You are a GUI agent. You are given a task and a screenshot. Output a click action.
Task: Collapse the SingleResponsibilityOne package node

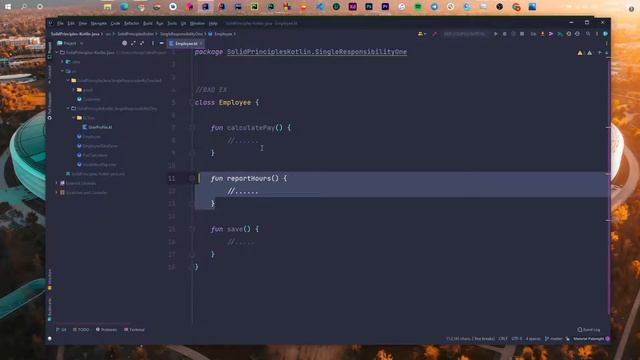pyautogui.click(x=68, y=108)
